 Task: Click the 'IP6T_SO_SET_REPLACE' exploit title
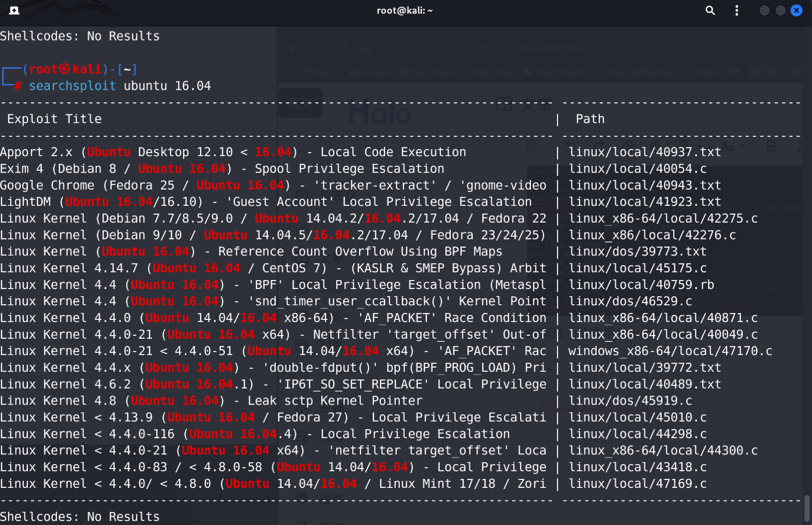pyautogui.click(x=273, y=384)
